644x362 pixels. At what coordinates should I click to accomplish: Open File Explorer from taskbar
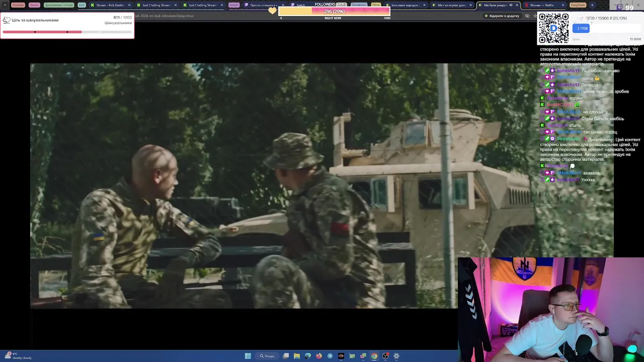(x=297, y=356)
